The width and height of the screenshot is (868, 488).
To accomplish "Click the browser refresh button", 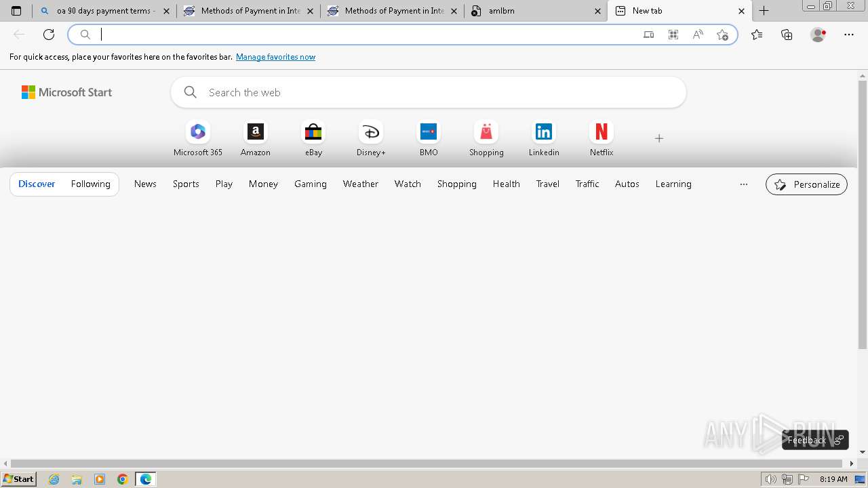I will pyautogui.click(x=49, y=35).
